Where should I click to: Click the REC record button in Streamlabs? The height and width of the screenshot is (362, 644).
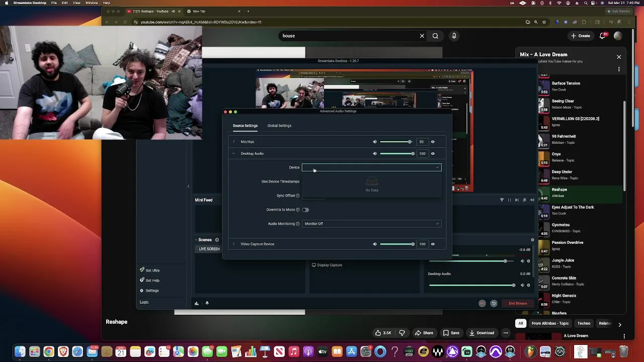482,303
